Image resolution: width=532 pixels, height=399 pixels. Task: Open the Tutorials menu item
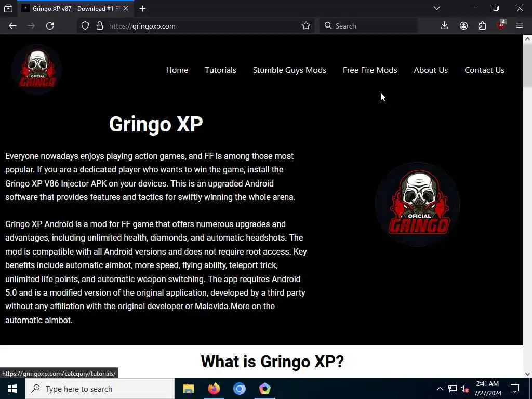[x=220, y=70]
